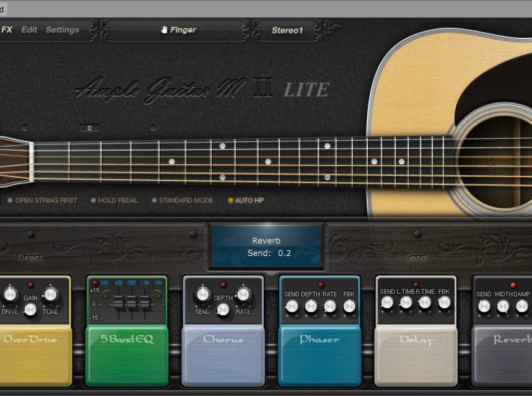532x396 pixels.
Task: Click the EQ 1.6k band slider
Action: click(145, 302)
